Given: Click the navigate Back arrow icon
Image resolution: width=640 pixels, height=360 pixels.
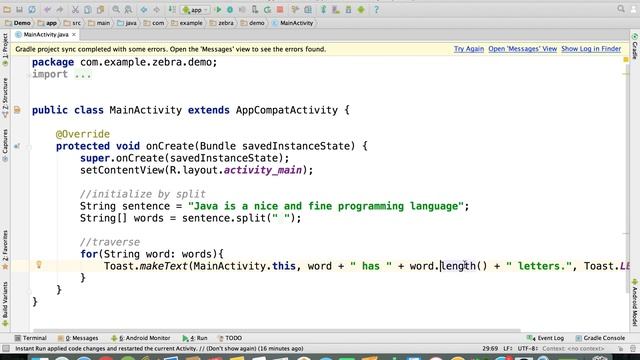Looking at the screenshot, I should [144, 9].
